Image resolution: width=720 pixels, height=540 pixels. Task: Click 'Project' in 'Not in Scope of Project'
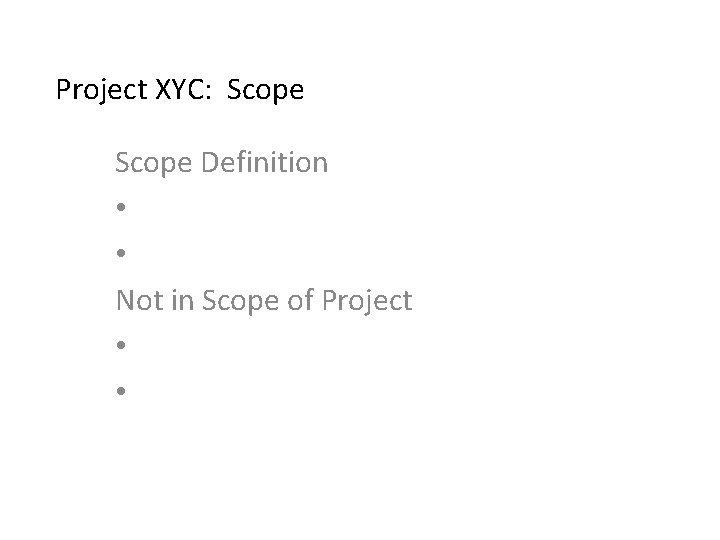click(x=368, y=299)
